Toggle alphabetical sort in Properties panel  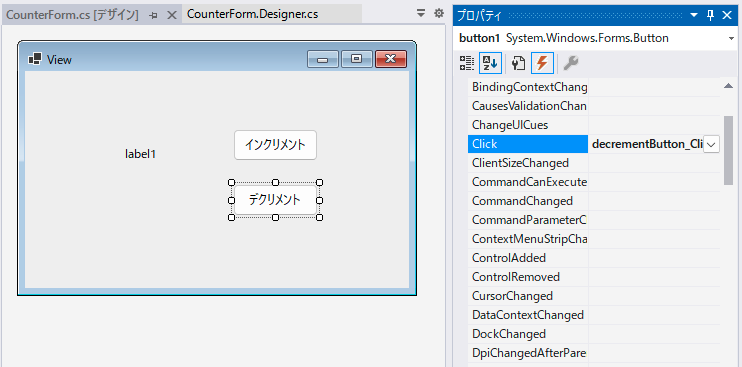[x=490, y=63]
